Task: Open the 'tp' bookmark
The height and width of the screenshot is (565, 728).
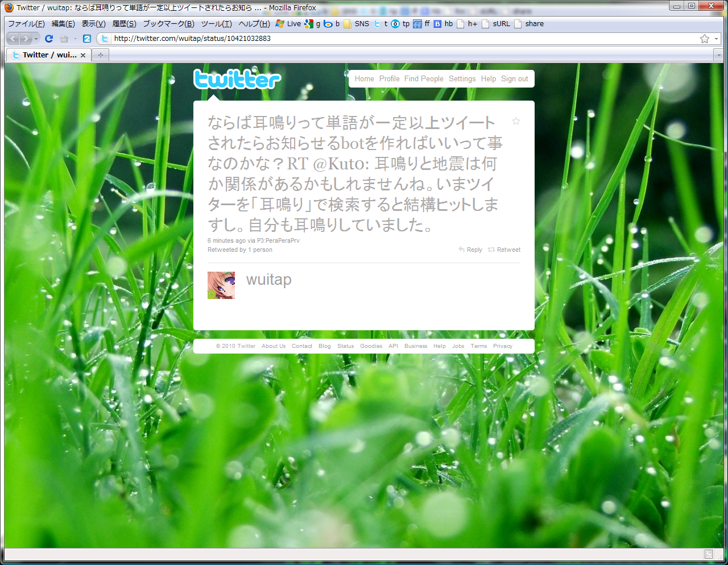Action: [x=400, y=24]
